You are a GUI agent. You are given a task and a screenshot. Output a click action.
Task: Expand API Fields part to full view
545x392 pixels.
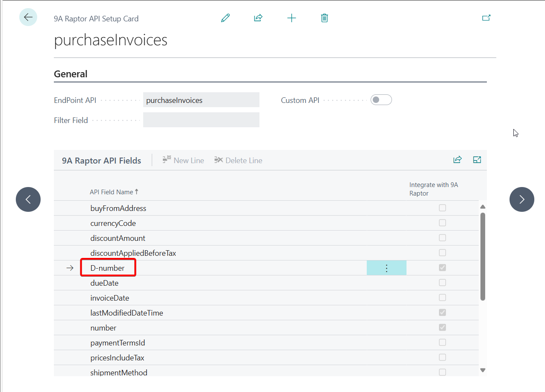tap(477, 160)
